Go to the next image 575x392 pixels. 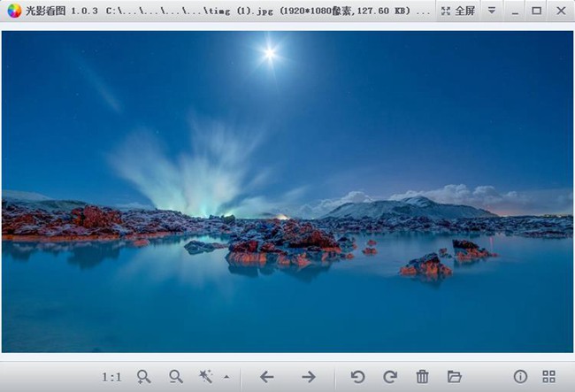click(x=308, y=377)
